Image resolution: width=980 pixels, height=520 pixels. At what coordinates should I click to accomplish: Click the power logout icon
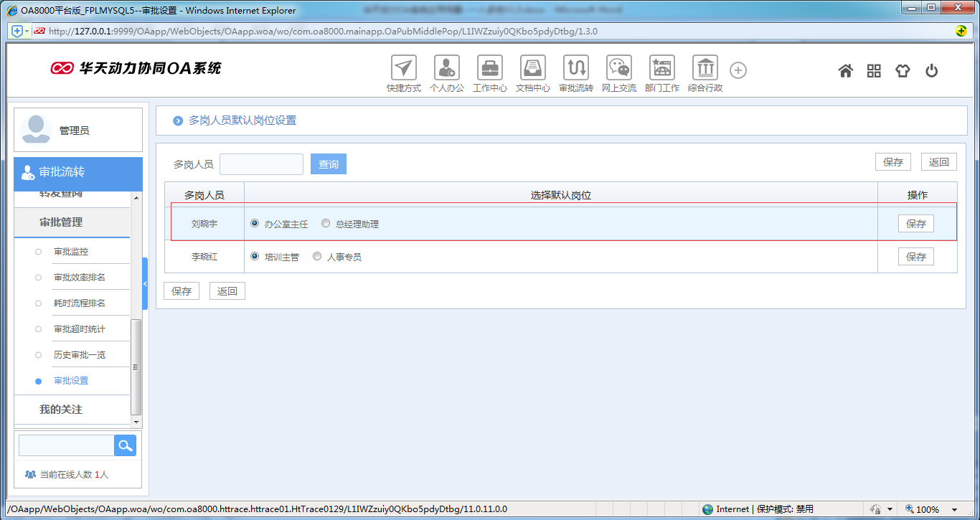[x=931, y=70]
